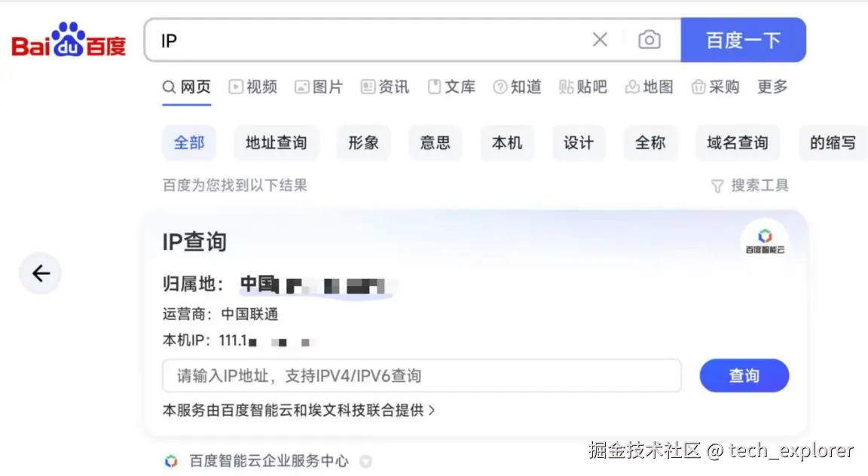Viewport: 868px width, 476px height.
Task: Open the 地图 tab
Action: coord(649,87)
